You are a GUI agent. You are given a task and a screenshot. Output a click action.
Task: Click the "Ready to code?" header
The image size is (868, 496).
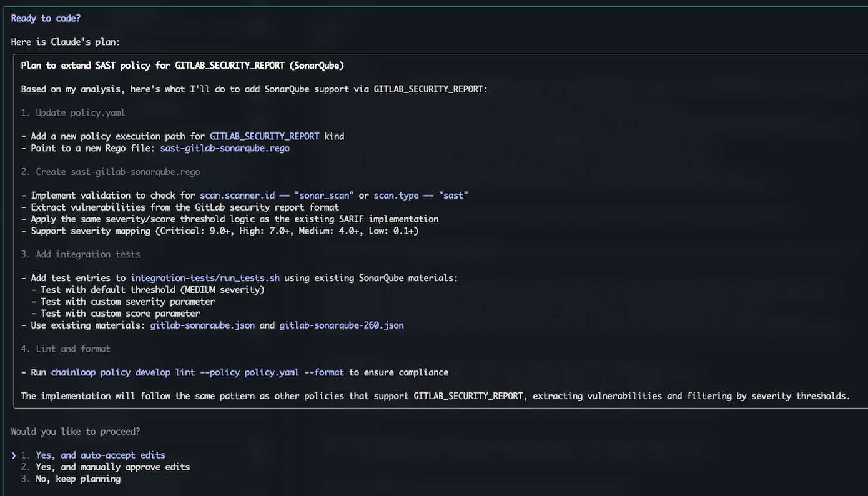(45, 18)
